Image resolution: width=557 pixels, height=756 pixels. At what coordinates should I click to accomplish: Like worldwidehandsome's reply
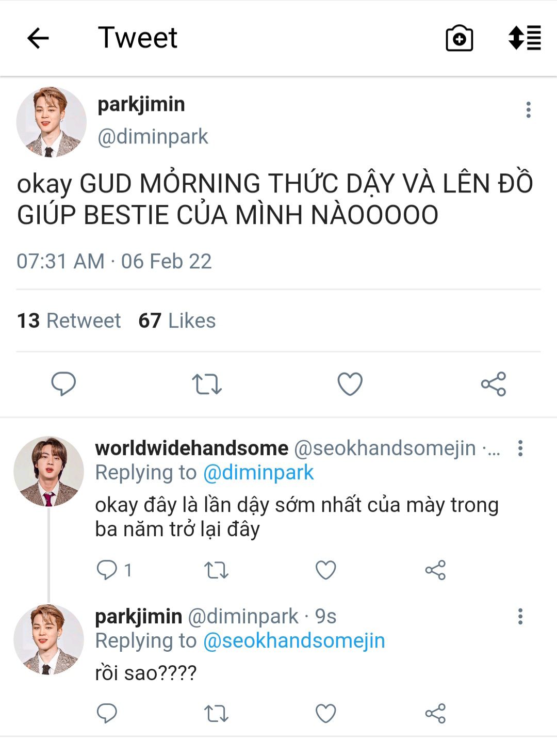pyautogui.click(x=326, y=570)
